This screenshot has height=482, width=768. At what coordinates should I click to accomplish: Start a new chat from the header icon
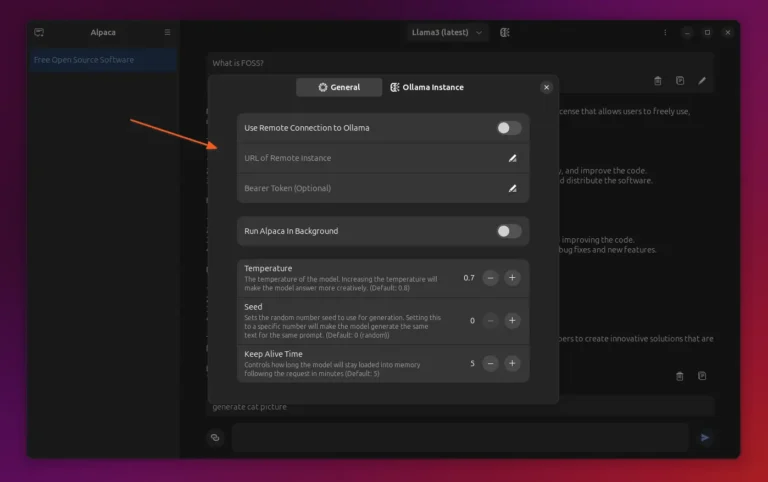[x=39, y=32]
